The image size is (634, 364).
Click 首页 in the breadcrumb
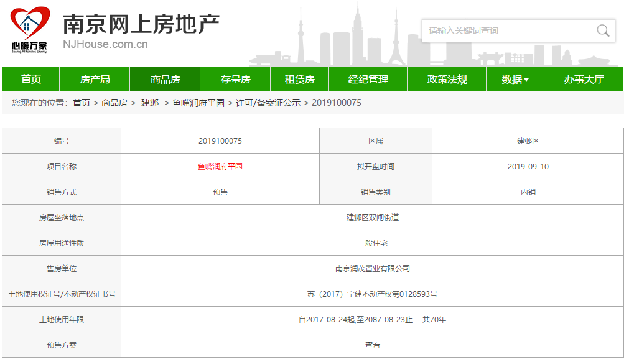point(82,103)
